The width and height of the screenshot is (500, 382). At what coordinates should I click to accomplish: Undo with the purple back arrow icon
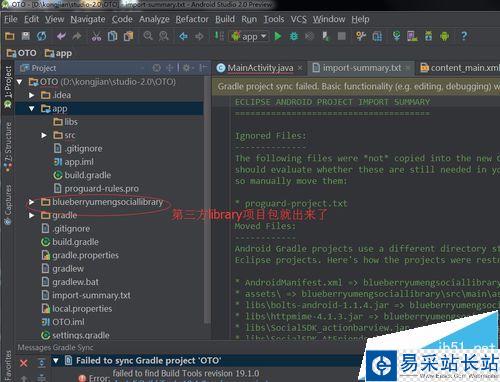(x=61, y=36)
